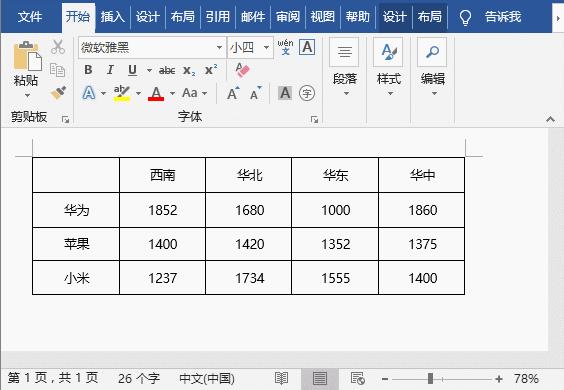The width and height of the screenshot is (564, 390).
Task: Click table cell containing 1734
Action: click(249, 278)
